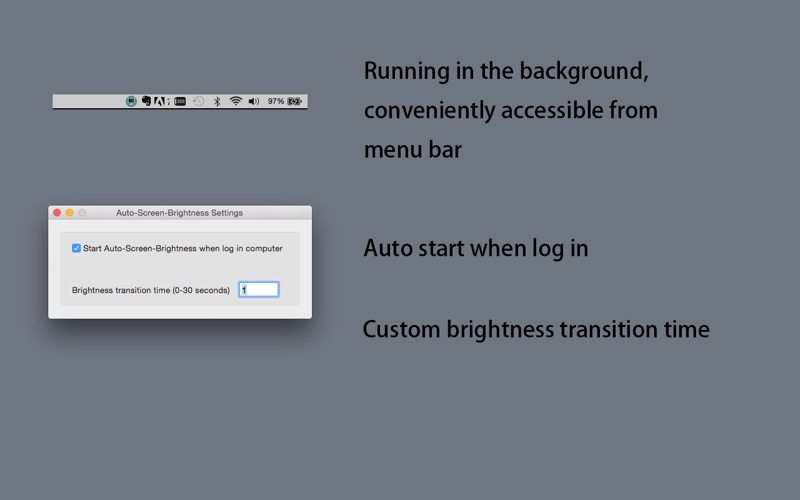This screenshot has height=500, width=800.
Task: Click the Bluetooth menu bar icon
Action: click(x=217, y=101)
